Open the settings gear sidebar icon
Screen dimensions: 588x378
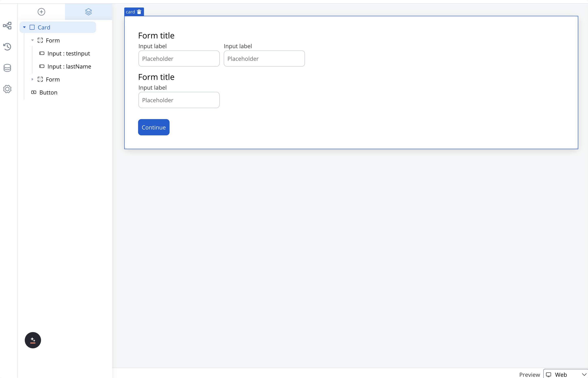7,89
